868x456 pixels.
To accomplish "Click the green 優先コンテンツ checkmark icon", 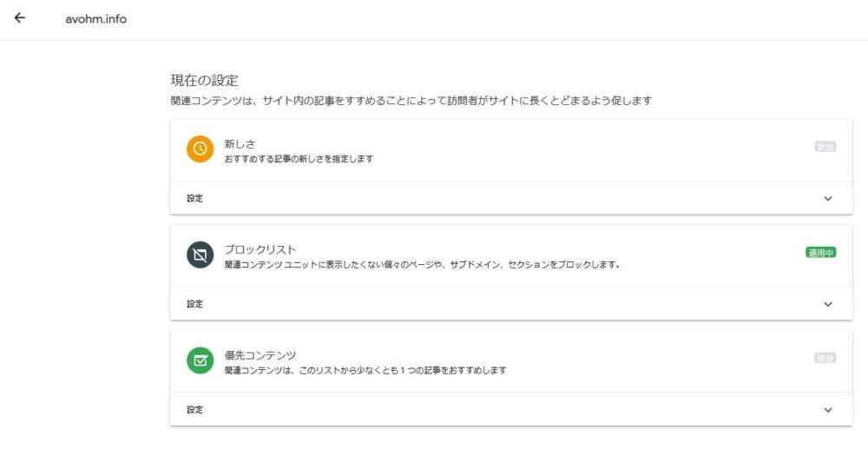I will coord(200,360).
